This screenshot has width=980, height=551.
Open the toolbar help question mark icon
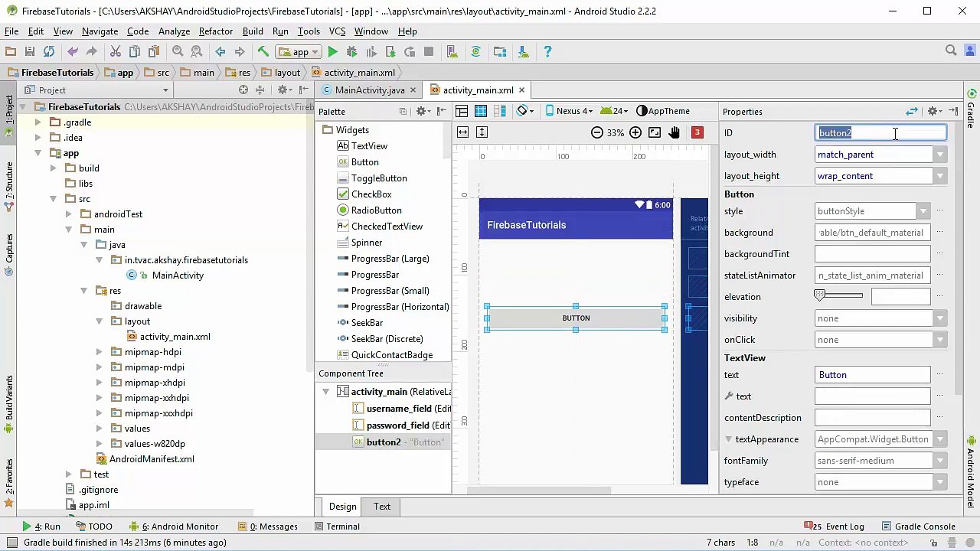[x=547, y=52]
